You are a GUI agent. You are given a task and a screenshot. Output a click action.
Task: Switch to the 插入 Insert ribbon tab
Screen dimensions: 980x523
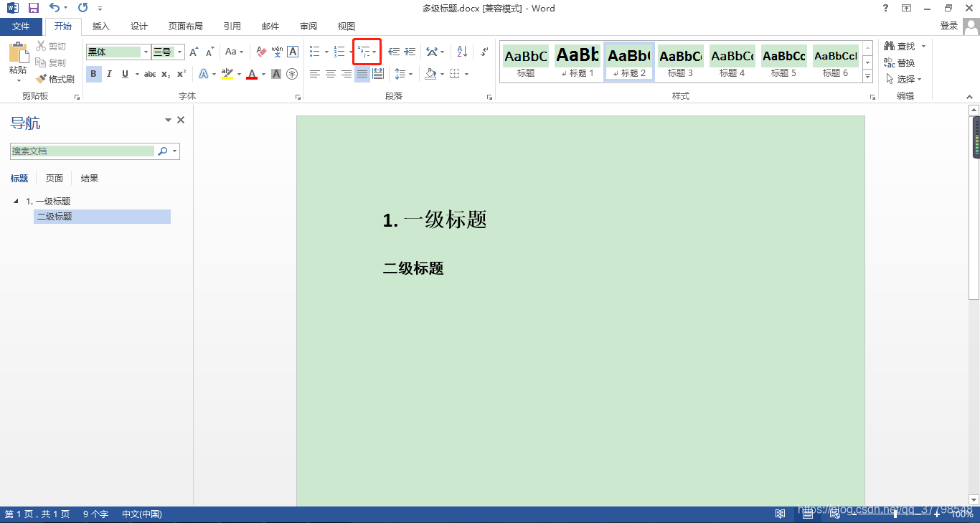click(101, 27)
